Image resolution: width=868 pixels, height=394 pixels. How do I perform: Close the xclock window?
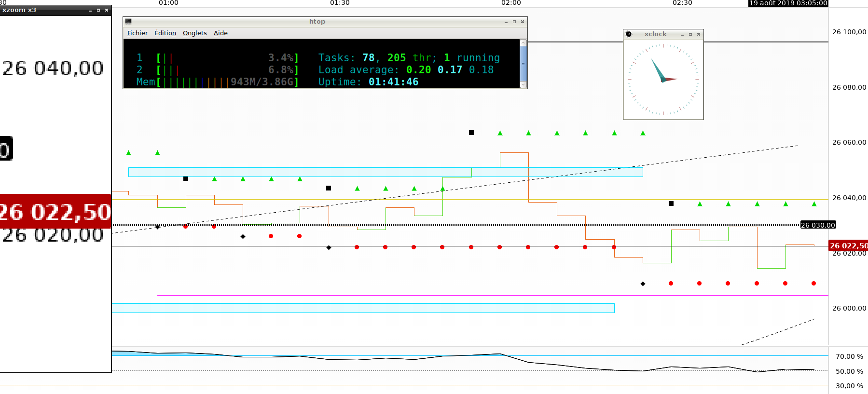[x=699, y=34]
